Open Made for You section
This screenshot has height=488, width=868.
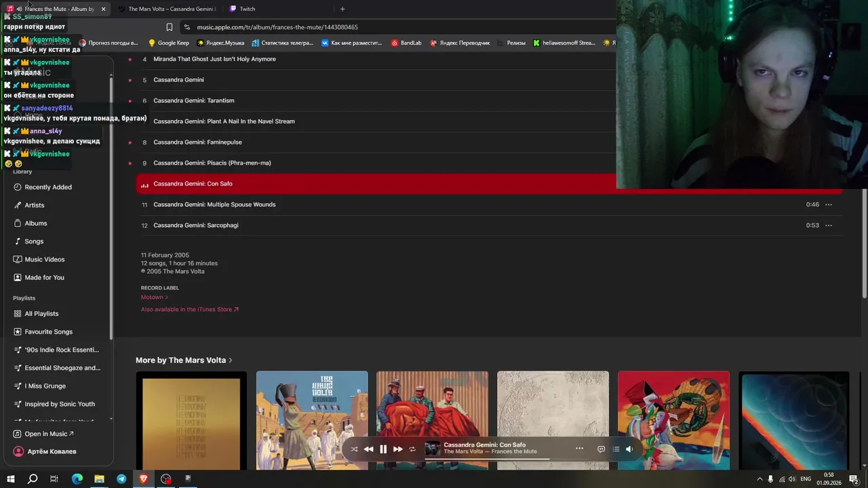(45, 277)
